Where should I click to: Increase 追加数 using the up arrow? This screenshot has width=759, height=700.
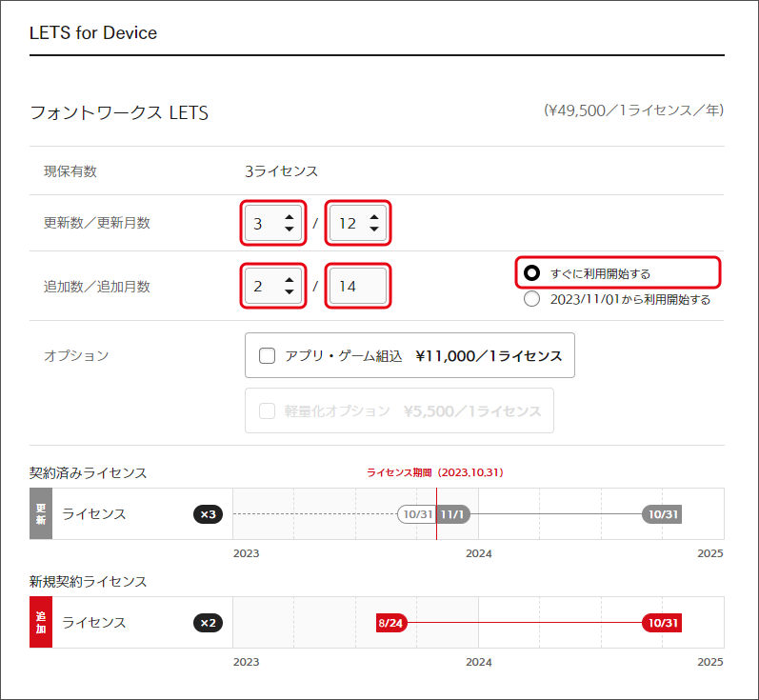pos(289,280)
